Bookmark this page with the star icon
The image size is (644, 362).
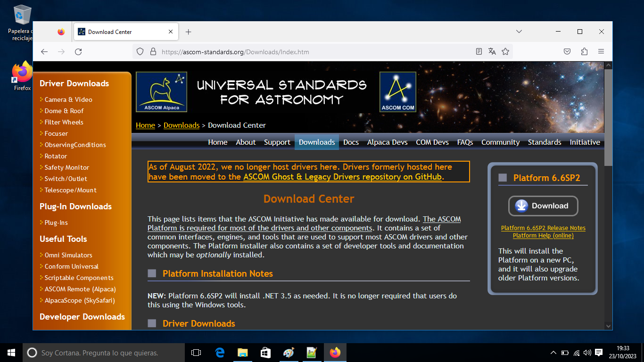coord(505,51)
